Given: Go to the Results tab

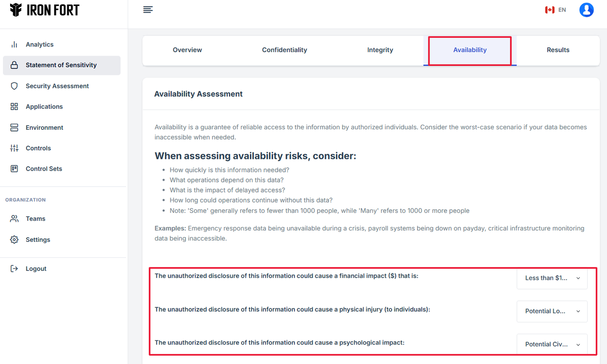Looking at the screenshot, I should tap(558, 50).
